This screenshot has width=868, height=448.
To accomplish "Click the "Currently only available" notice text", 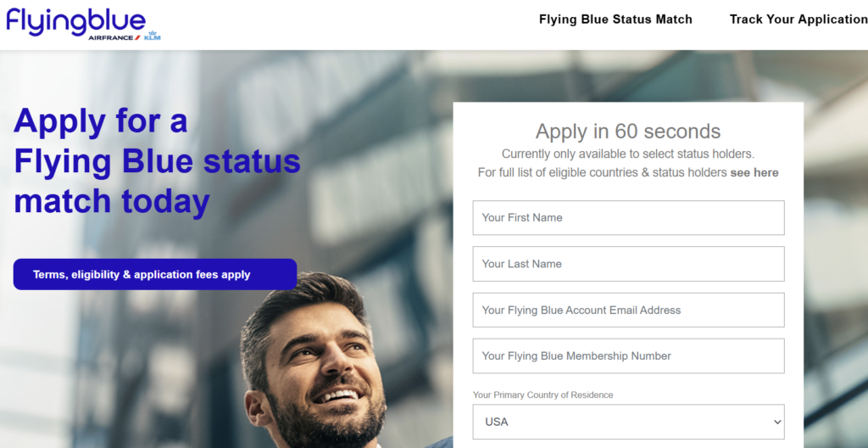I will [x=628, y=154].
